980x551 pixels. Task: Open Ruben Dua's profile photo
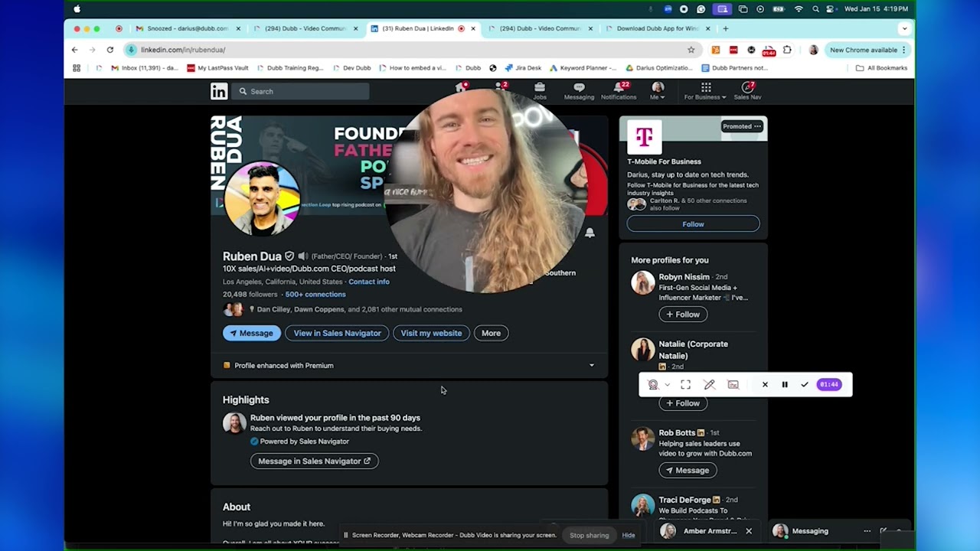click(x=262, y=199)
